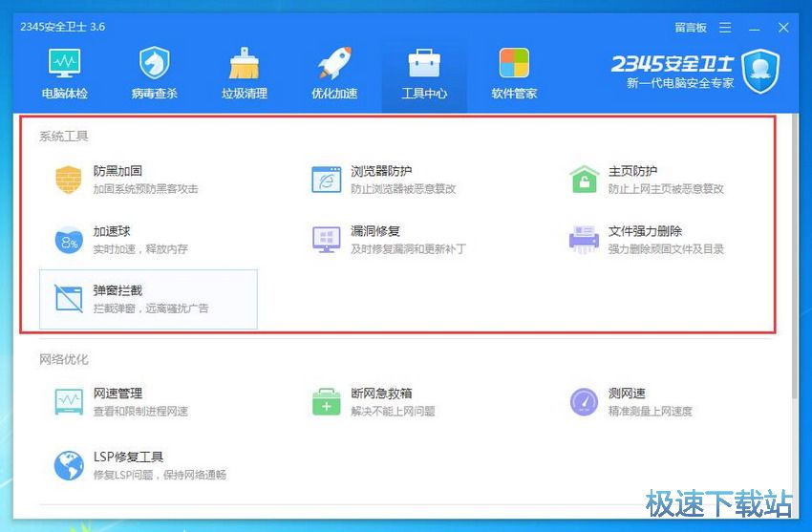Switch to the 工具中心 tab label

coord(424,94)
